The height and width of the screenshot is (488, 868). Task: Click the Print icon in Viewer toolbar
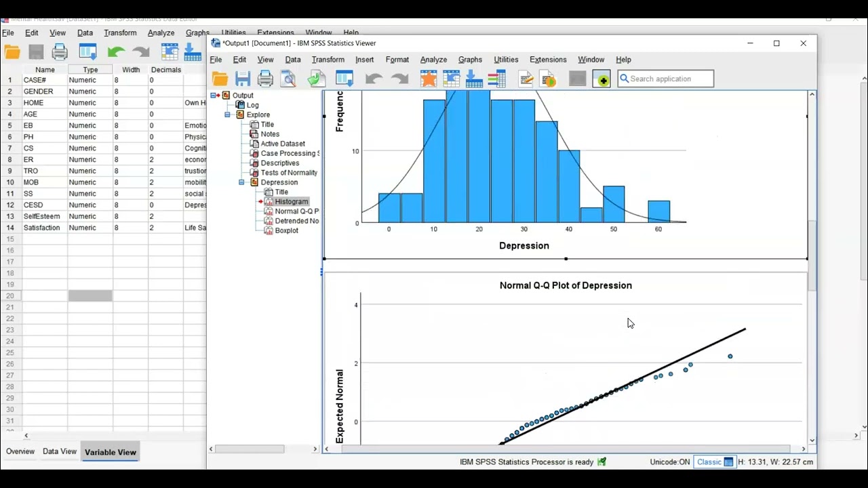click(265, 79)
